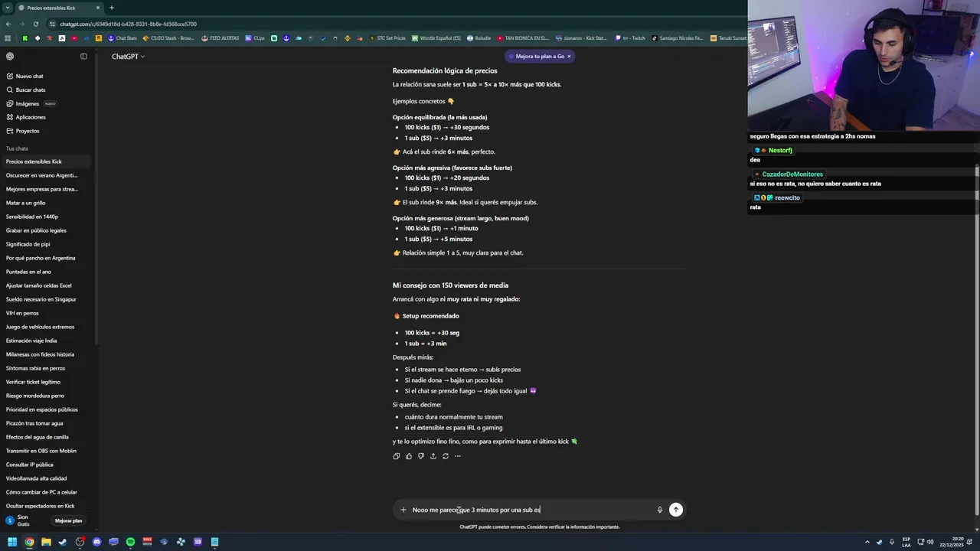Open the ChatGPT model selector dropdown
This screenshot has height=551, width=980.
128,56
